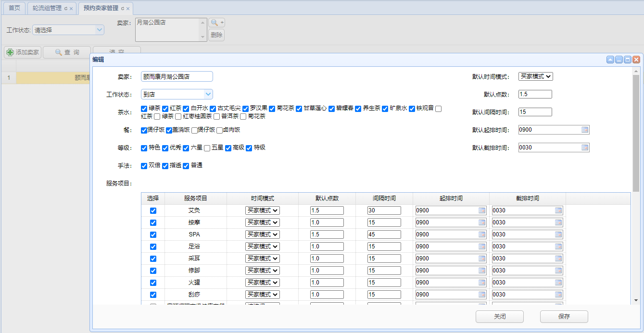Image resolution: width=644 pixels, height=333 pixels.
Task: Open the 默认时间模式 dropdown
Action: coord(536,76)
